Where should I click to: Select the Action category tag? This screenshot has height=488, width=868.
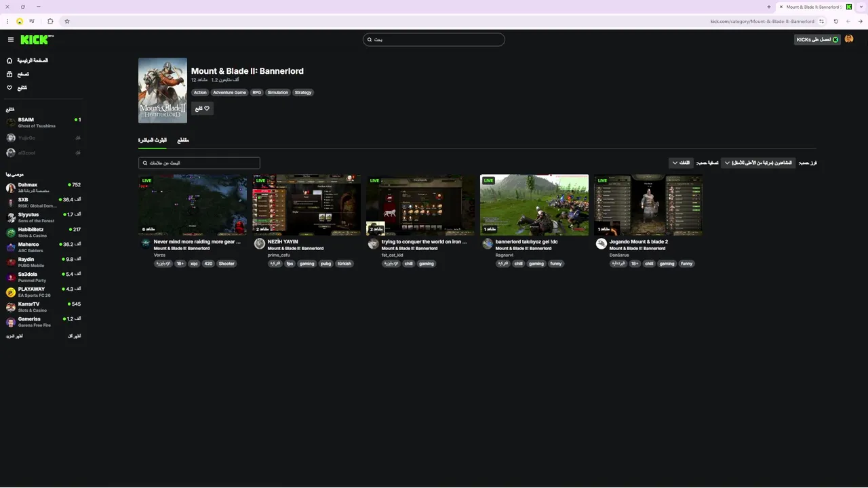click(x=200, y=92)
